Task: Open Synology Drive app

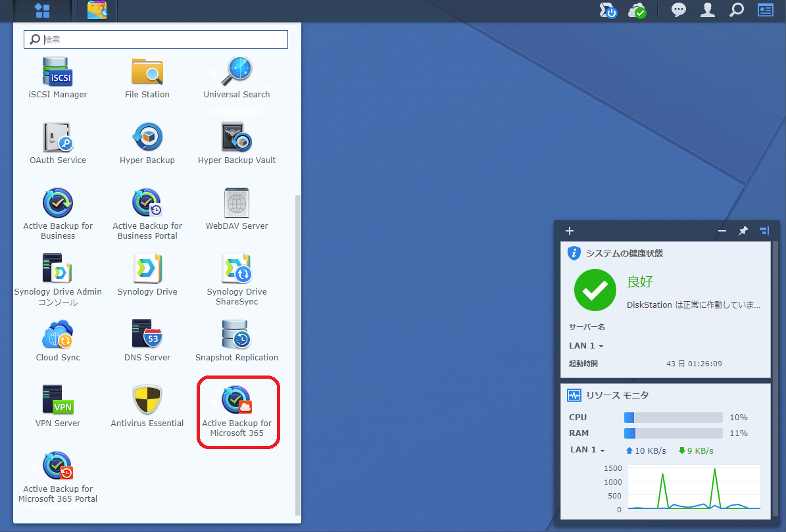Action: tap(147, 275)
